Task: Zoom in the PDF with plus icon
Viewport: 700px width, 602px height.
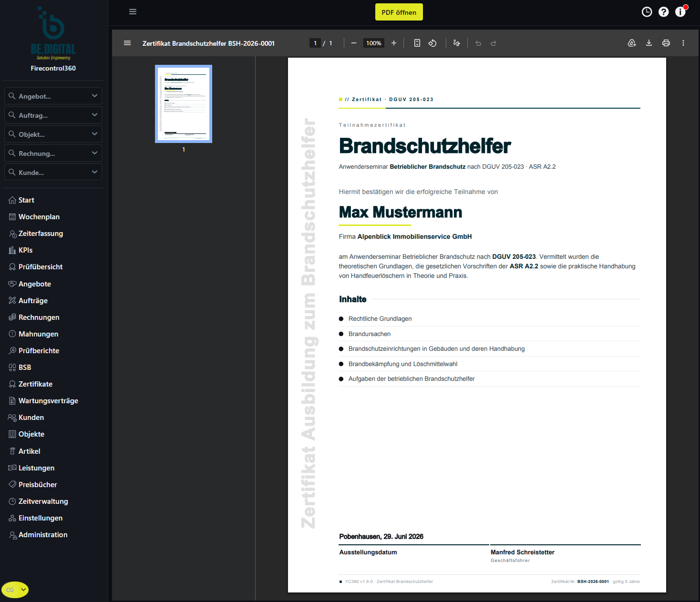Action: point(394,43)
